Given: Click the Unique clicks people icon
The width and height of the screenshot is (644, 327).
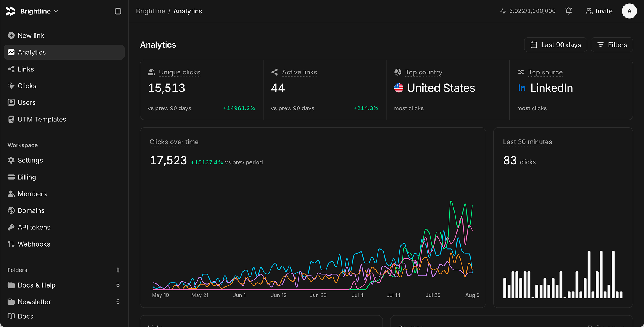Looking at the screenshot, I should coord(151,72).
